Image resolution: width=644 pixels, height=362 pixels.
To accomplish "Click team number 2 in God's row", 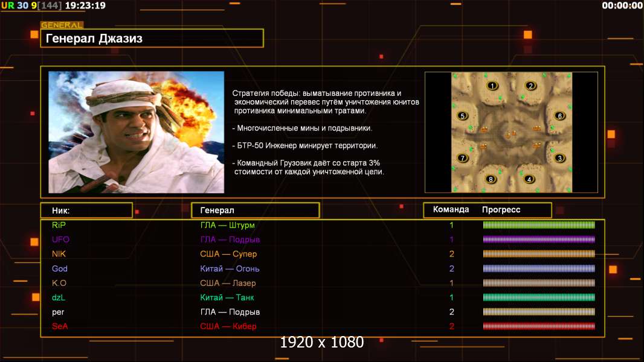I will pyautogui.click(x=451, y=268).
